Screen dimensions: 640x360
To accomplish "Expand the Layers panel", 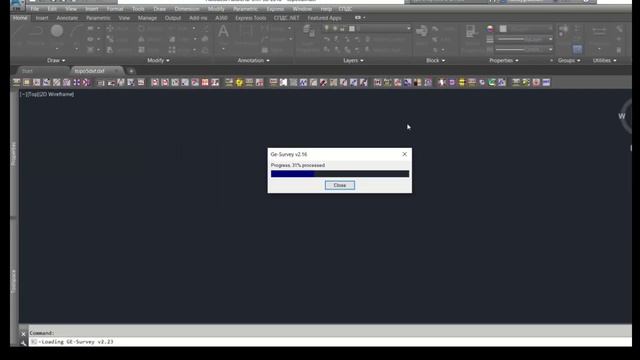I will [x=353, y=60].
